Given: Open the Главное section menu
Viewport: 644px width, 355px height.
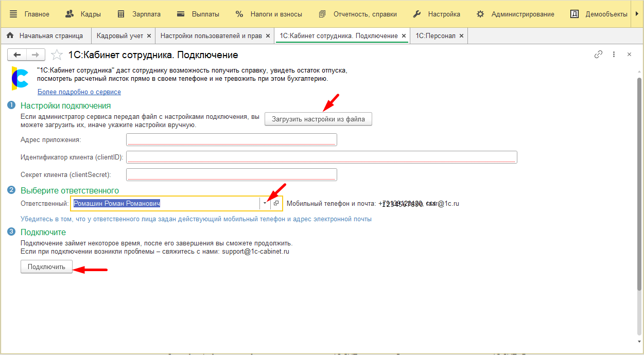Looking at the screenshot, I should 29,14.
